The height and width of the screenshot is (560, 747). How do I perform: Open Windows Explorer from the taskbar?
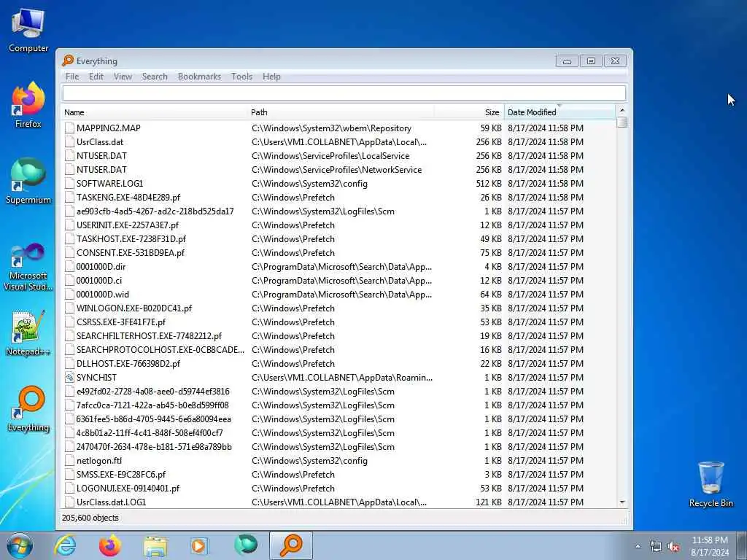(x=156, y=545)
